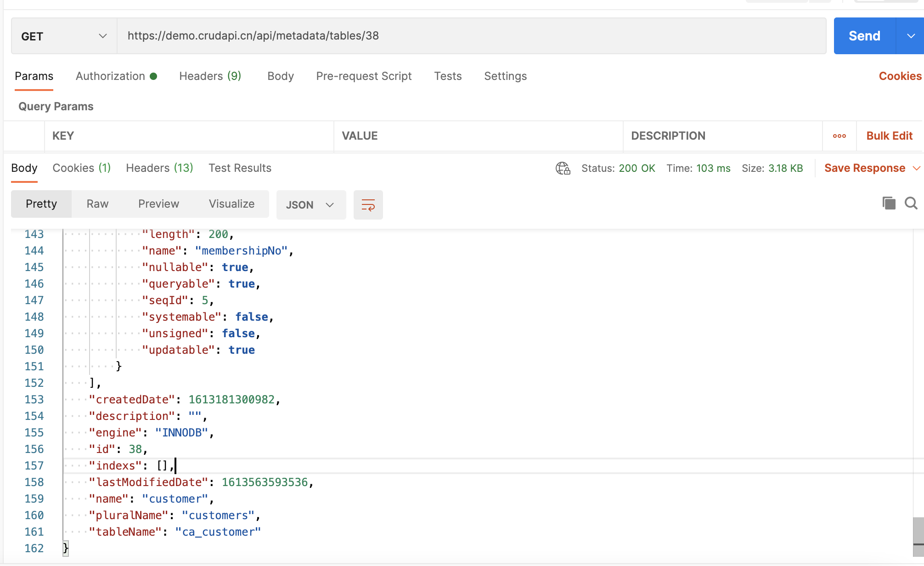
Task: Select the Preview view mode
Action: tap(158, 204)
